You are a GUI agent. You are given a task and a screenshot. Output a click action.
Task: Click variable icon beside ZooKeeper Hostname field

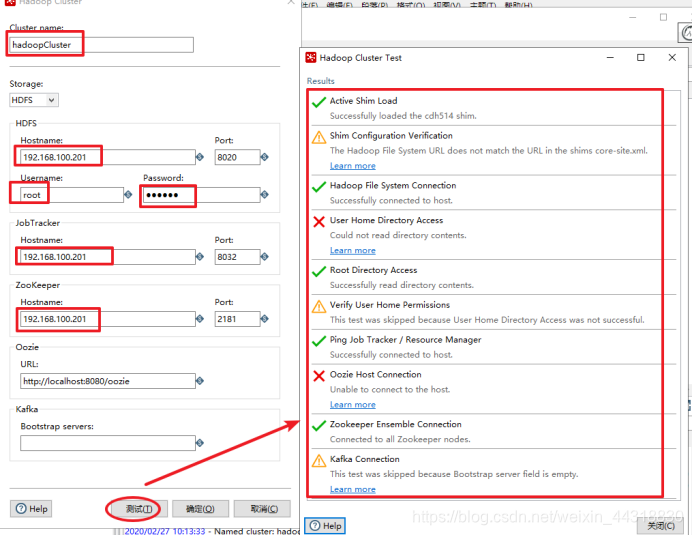(x=200, y=319)
